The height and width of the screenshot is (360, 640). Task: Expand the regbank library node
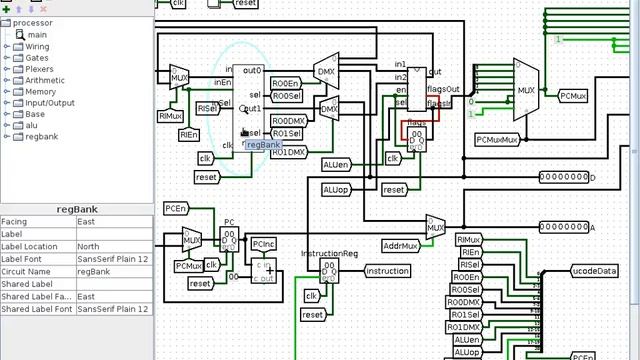(x=7, y=136)
